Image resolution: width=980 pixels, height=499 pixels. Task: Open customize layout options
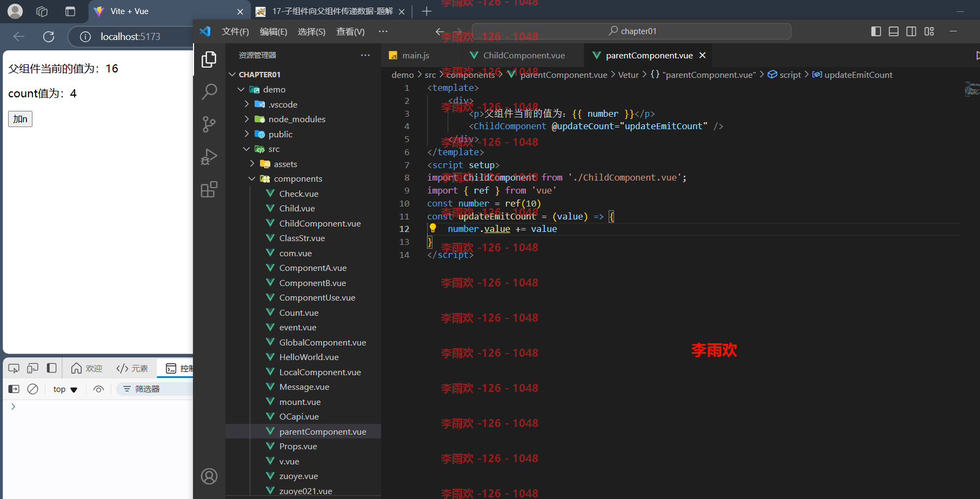[x=929, y=31]
